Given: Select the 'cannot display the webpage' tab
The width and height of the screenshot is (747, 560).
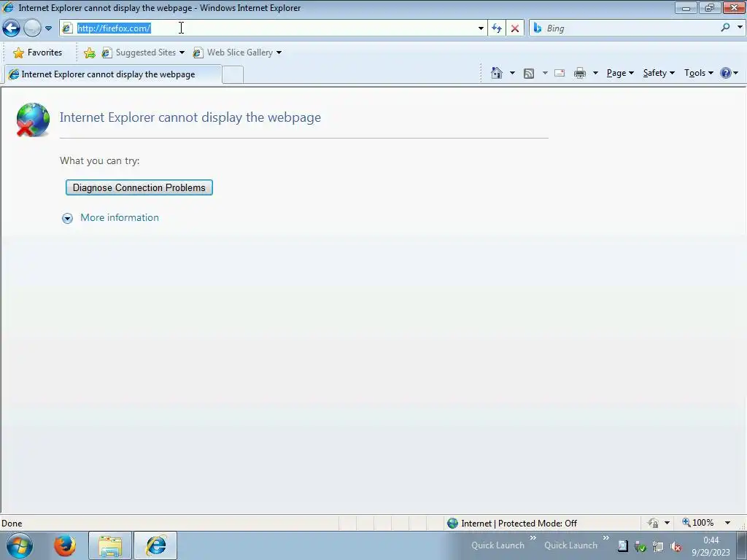Looking at the screenshot, I should [x=112, y=74].
